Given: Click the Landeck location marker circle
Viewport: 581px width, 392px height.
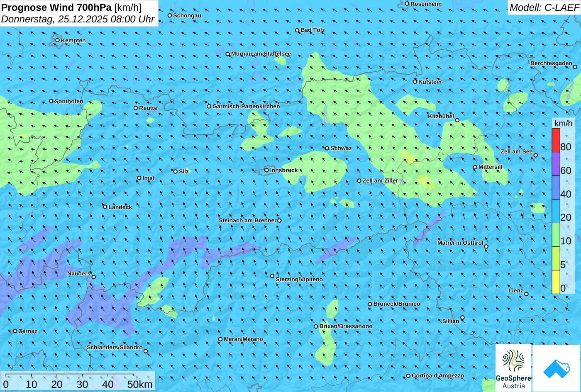Looking at the screenshot, I should point(105,207).
